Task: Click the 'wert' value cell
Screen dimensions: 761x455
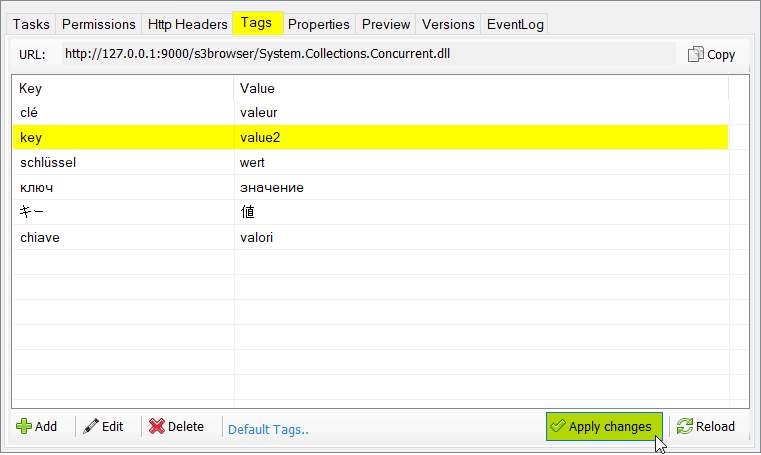Action: point(481,162)
